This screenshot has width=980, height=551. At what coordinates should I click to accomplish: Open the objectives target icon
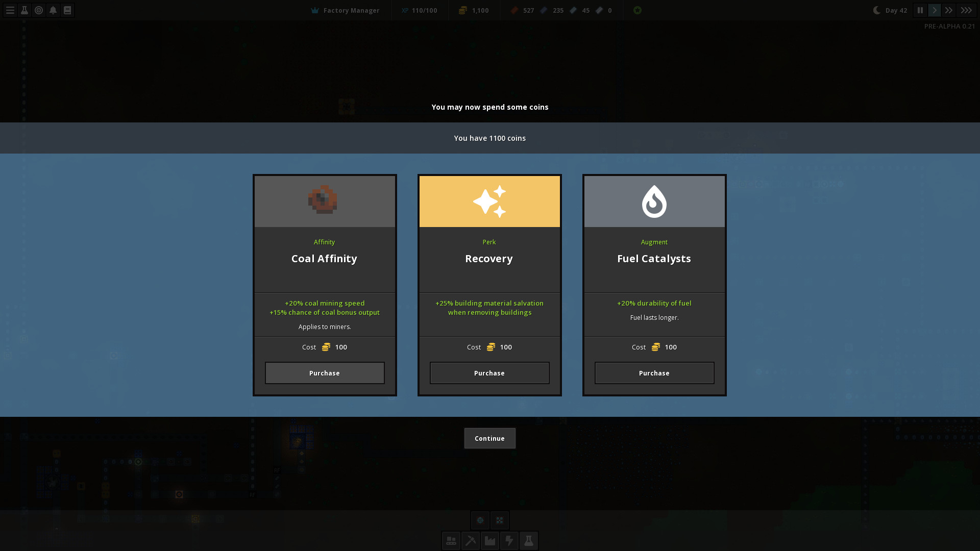coord(39,10)
